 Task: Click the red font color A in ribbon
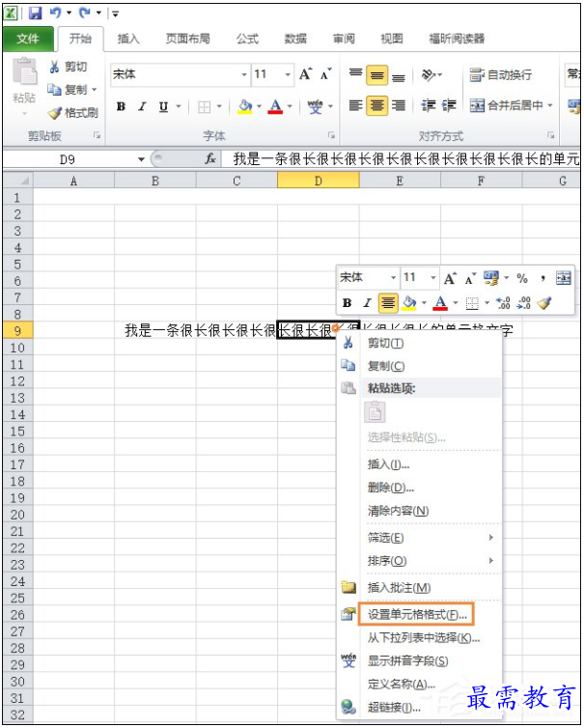point(275,107)
